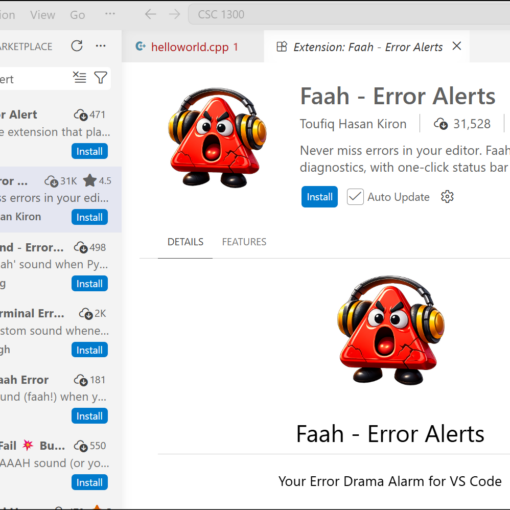Click the 'Faah - Error Alerts' readme heading

(x=390, y=434)
